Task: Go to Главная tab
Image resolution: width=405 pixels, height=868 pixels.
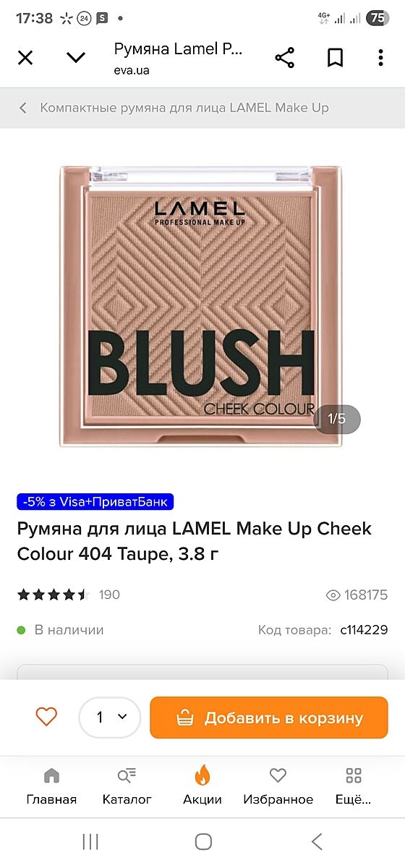Action: pos(51,787)
